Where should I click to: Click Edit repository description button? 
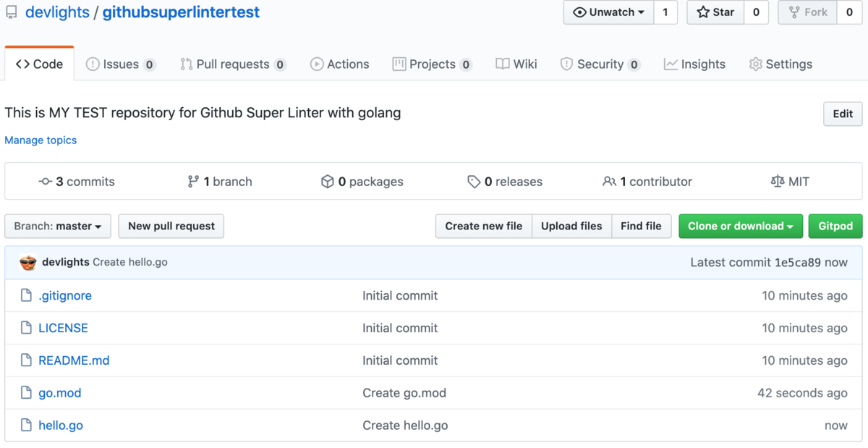pyautogui.click(x=843, y=114)
